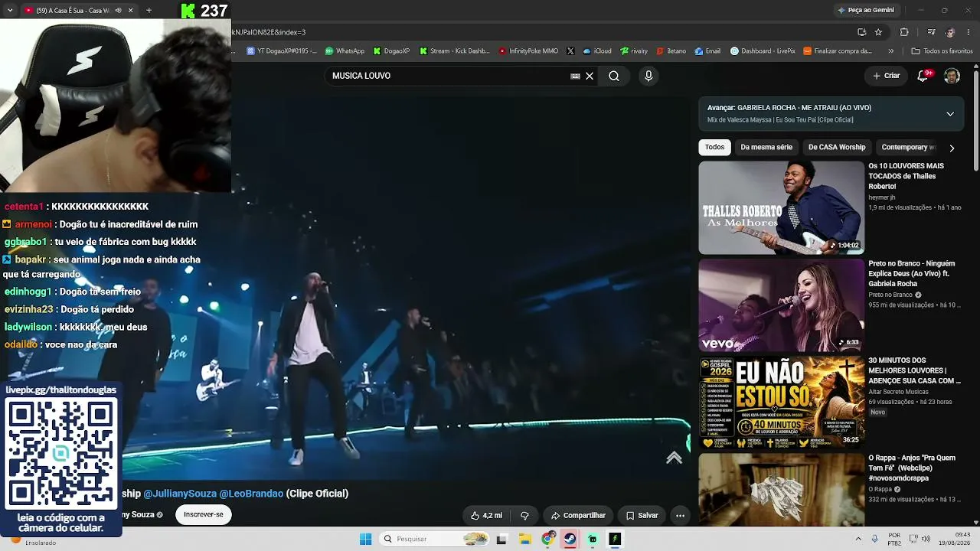
Task: Click the install/cast icon in address bar
Action: click(861, 32)
